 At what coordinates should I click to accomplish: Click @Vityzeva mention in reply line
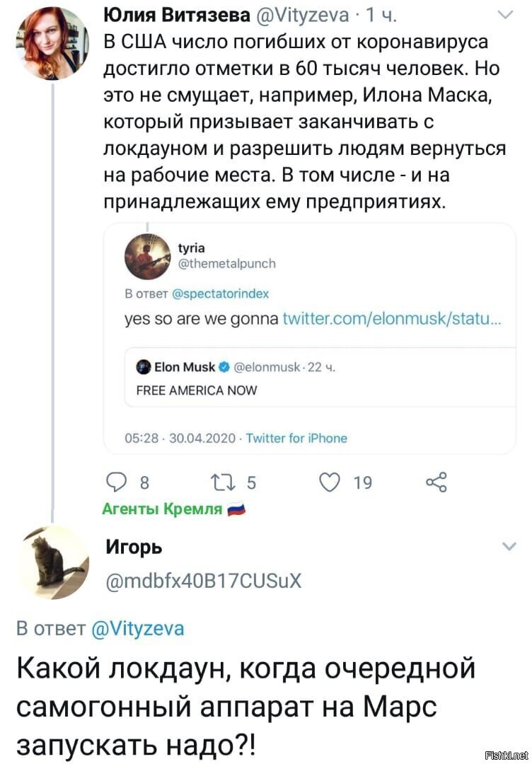(x=138, y=629)
